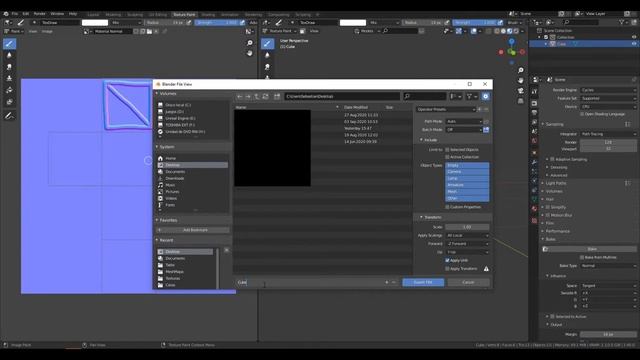Open Apply Scalings dropdown
640x360 pixels.
pos(467,236)
